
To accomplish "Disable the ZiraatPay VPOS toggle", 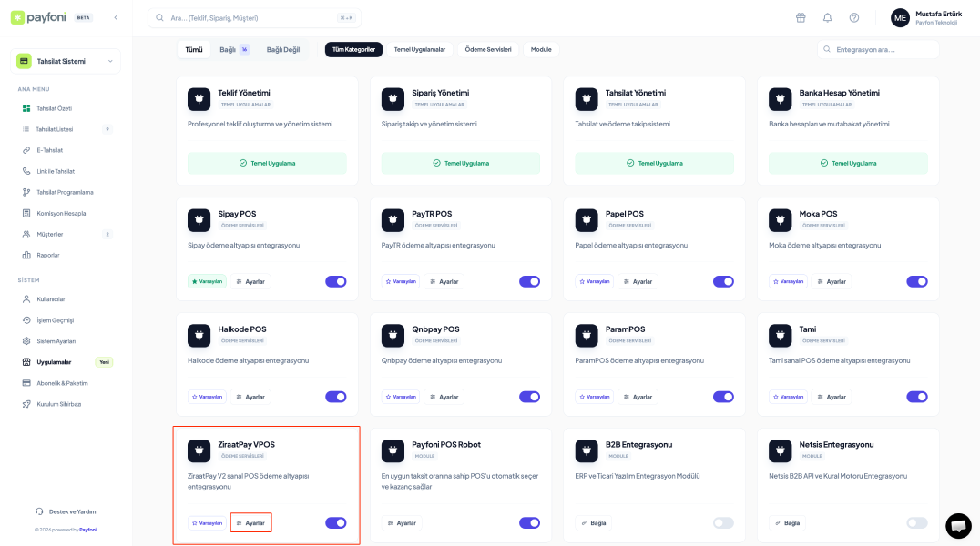I will pos(336,523).
